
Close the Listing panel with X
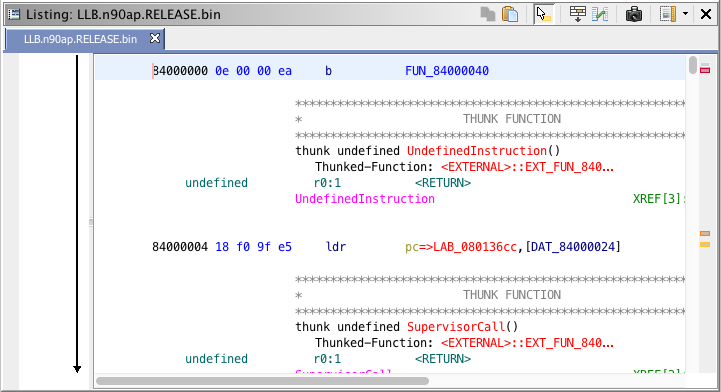pyautogui.click(x=706, y=14)
